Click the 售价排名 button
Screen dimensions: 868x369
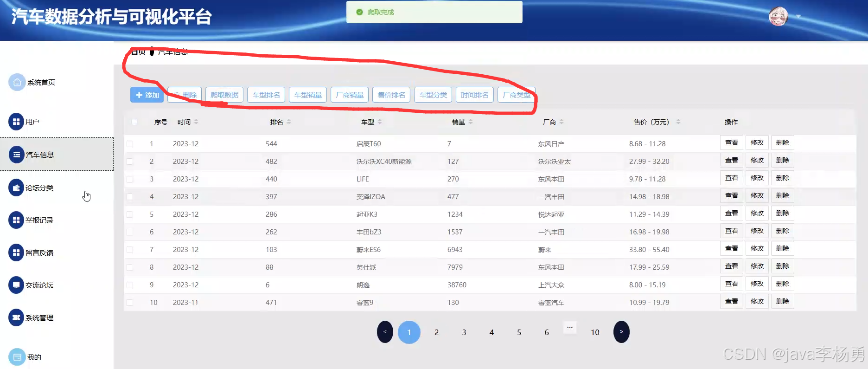(x=391, y=95)
